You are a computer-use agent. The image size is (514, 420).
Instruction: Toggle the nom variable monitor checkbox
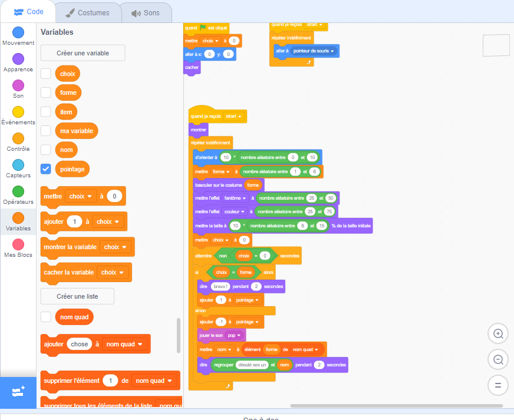click(x=45, y=150)
